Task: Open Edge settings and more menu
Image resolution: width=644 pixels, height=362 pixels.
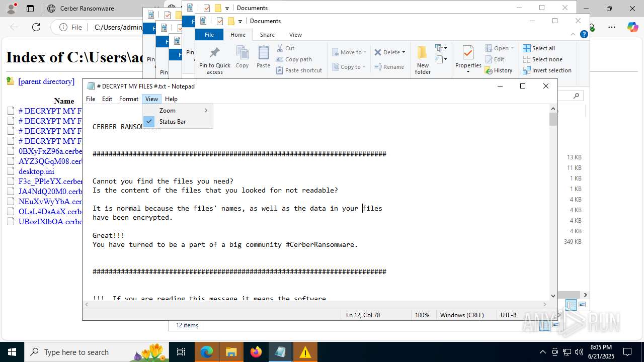Action: click(612, 27)
